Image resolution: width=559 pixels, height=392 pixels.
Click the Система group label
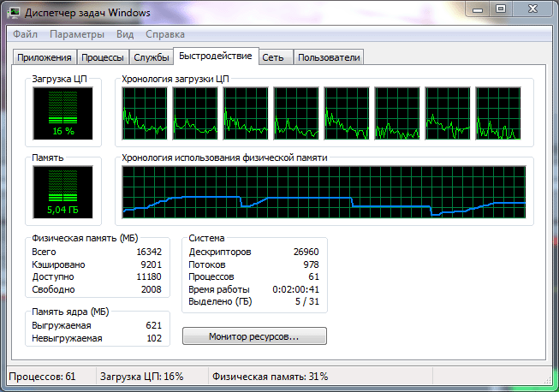coord(206,238)
